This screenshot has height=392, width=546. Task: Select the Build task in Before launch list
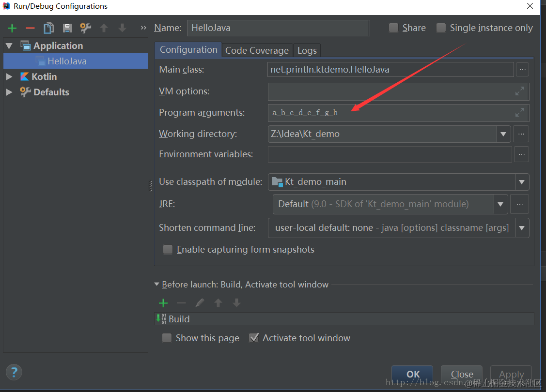(344, 319)
